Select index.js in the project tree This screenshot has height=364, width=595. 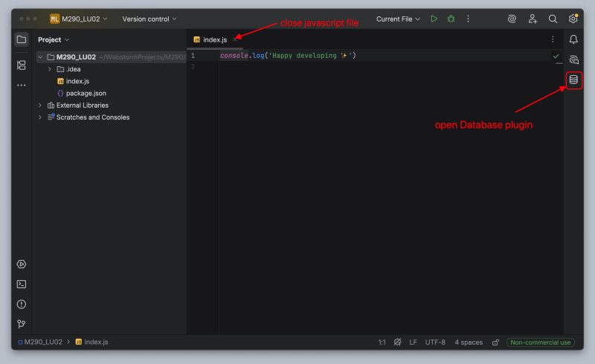point(77,81)
